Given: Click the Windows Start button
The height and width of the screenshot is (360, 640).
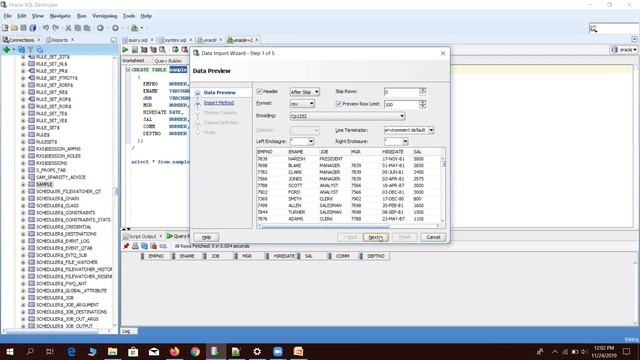Looking at the screenshot, I should click(x=10, y=351).
